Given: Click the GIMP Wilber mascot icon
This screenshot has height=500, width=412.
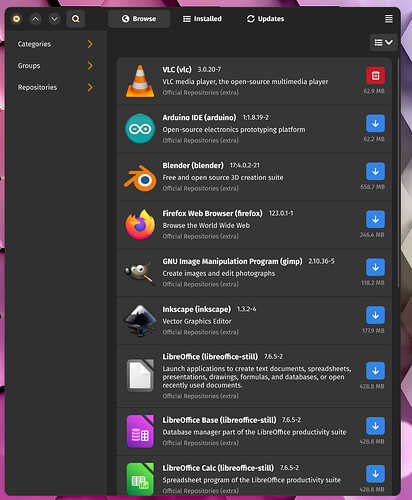Looking at the screenshot, I should tap(139, 272).
